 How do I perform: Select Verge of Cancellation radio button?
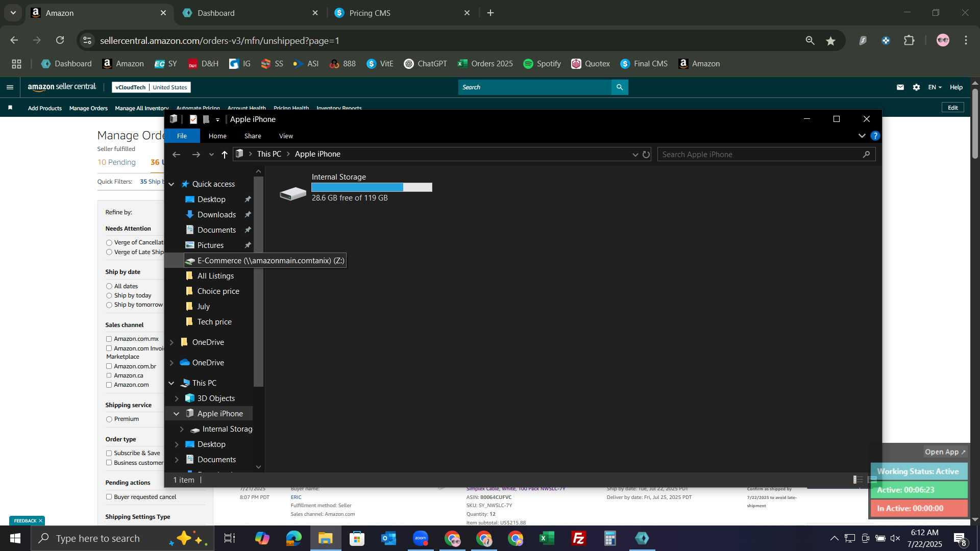pos(109,243)
